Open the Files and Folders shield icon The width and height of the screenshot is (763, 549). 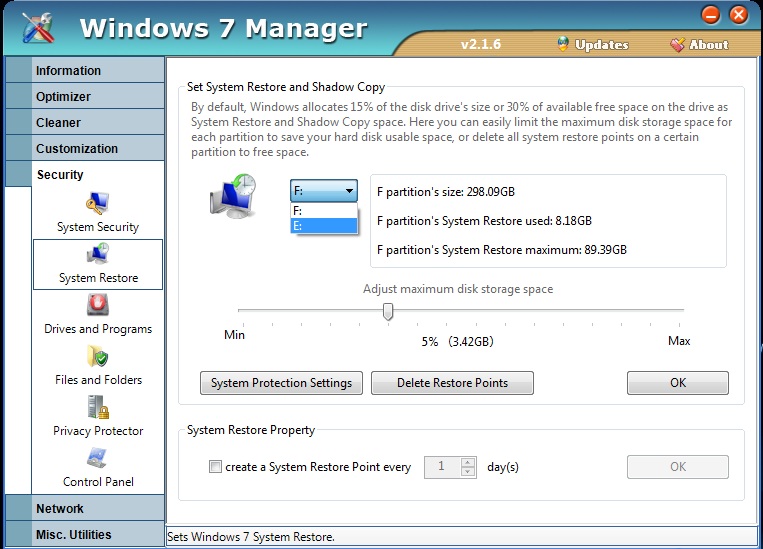98,356
